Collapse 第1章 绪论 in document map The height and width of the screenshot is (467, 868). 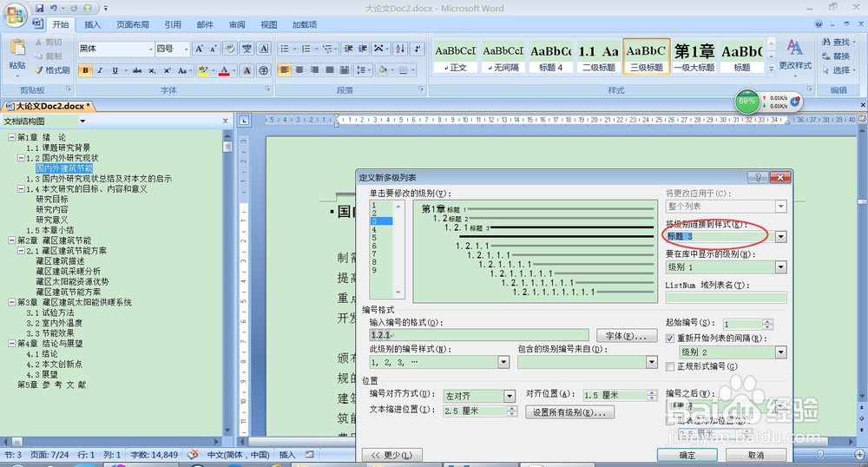[x=11, y=137]
